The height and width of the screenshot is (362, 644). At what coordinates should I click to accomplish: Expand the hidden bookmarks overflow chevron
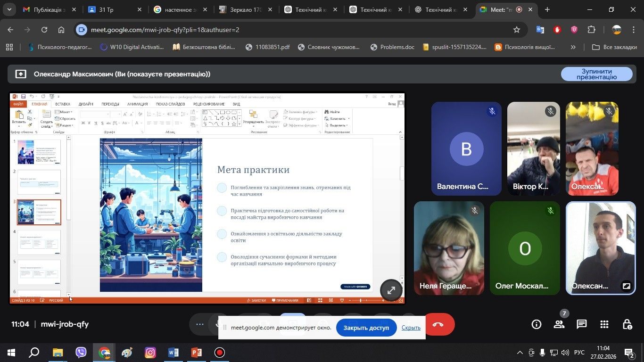[573, 47]
